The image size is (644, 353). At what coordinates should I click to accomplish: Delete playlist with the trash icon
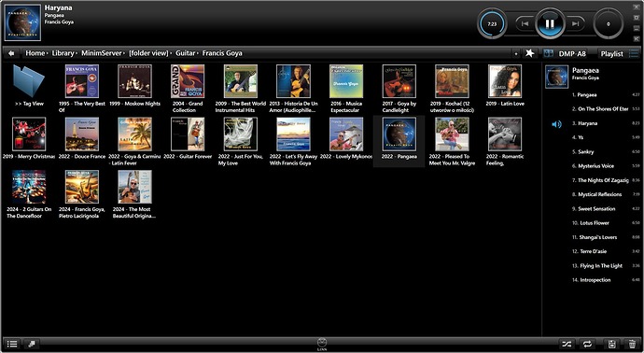pyautogui.click(x=632, y=344)
